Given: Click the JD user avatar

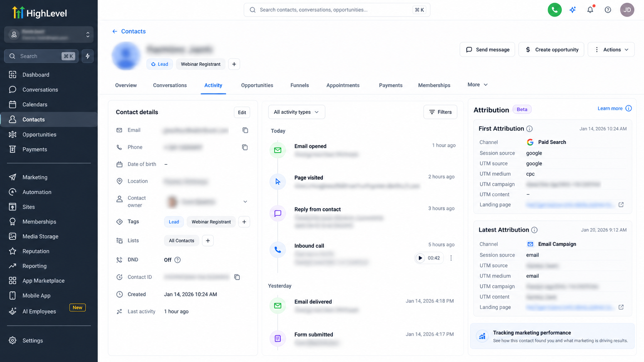Looking at the screenshot, I should pyautogui.click(x=627, y=10).
